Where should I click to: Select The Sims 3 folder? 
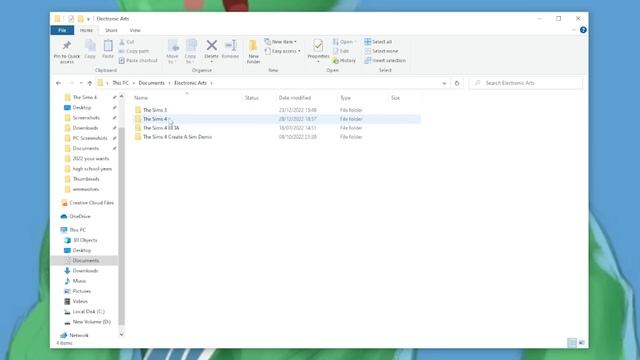pos(155,110)
